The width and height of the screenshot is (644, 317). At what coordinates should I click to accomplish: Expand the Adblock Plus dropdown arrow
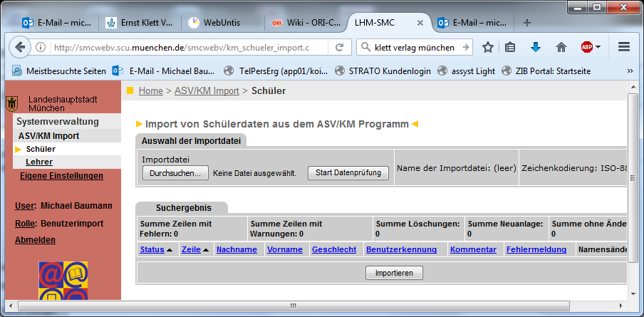click(x=598, y=48)
